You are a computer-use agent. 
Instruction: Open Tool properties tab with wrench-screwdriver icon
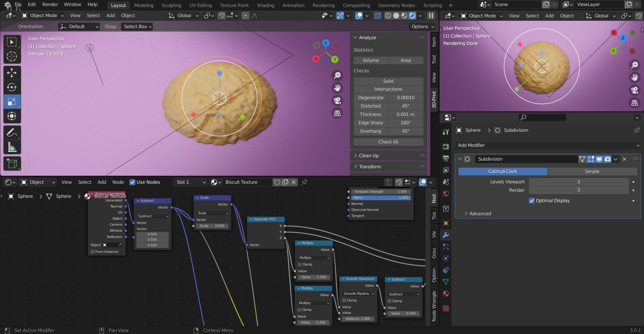[x=446, y=132]
